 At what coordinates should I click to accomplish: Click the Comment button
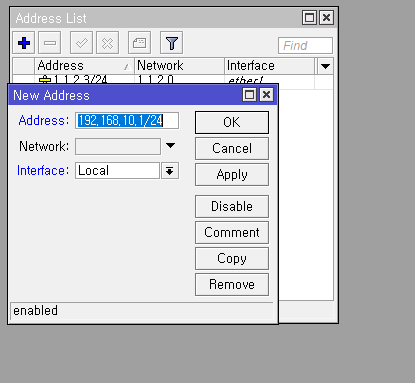pyautogui.click(x=232, y=232)
